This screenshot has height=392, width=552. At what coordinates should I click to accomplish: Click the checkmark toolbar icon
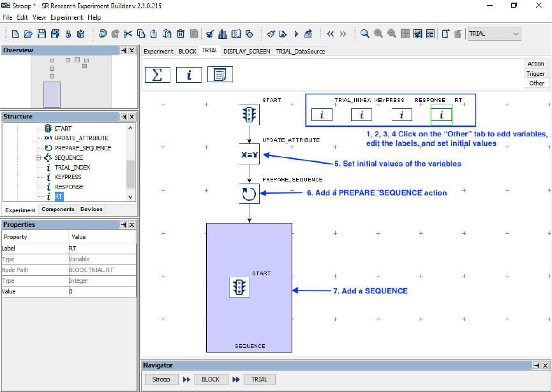pos(209,34)
